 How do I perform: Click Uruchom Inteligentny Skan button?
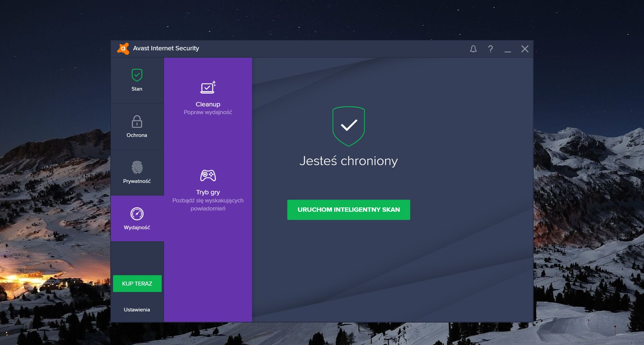349,210
